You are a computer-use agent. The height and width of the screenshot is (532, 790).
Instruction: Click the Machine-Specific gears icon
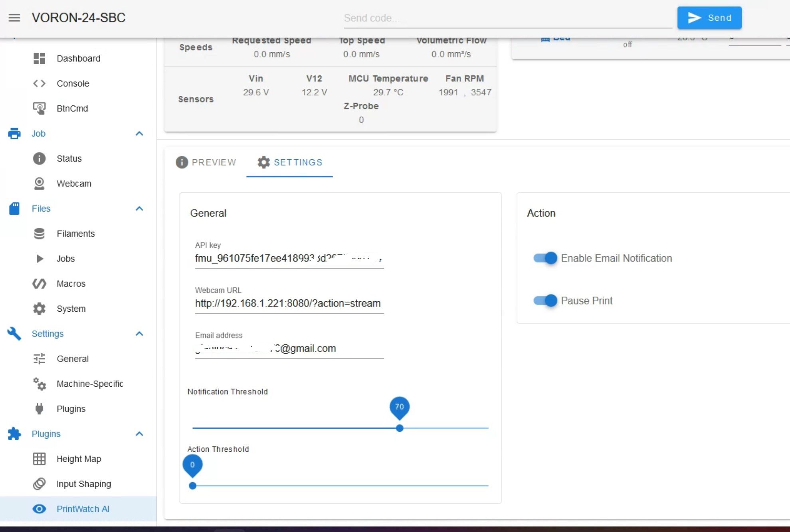click(x=39, y=384)
